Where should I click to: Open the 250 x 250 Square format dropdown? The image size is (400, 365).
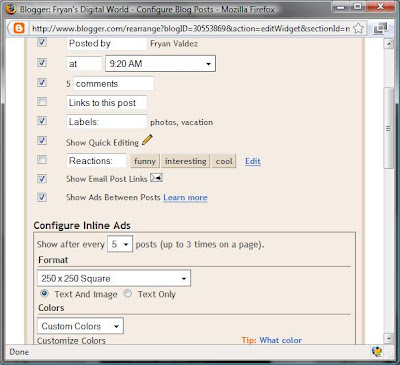point(114,278)
